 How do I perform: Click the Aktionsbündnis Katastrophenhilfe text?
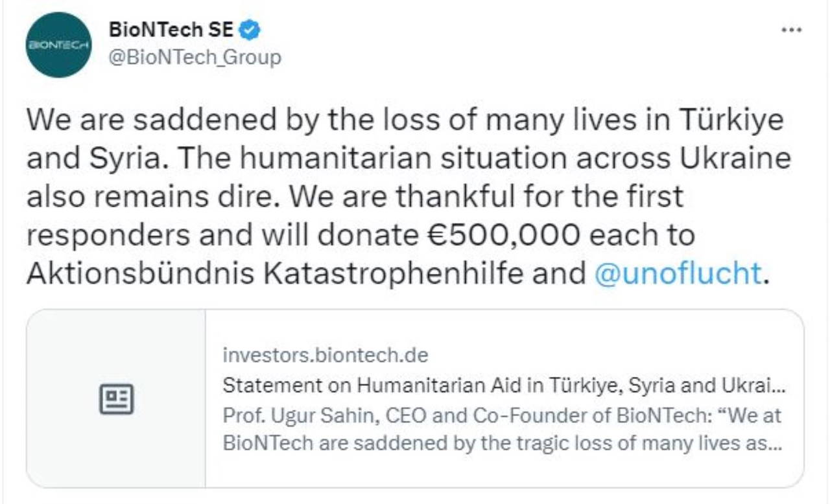[x=274, y=273]
